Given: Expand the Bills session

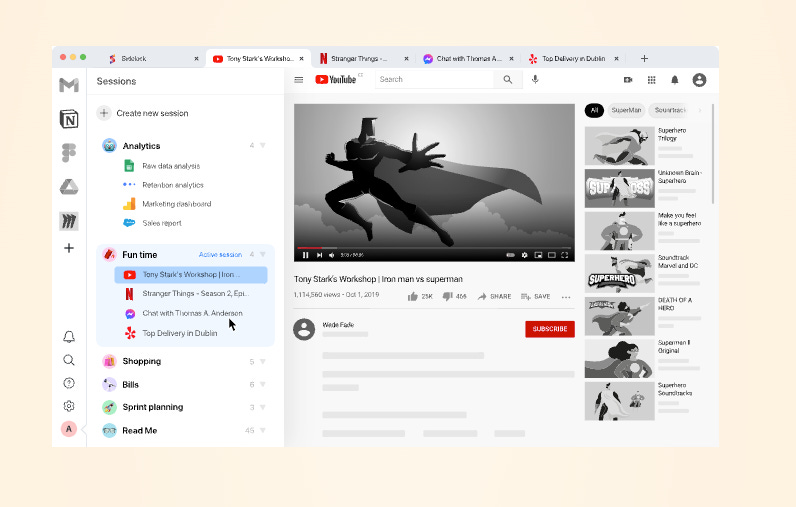Looking at the screenshot, I should pyautogui.click(x=262, y=384).
